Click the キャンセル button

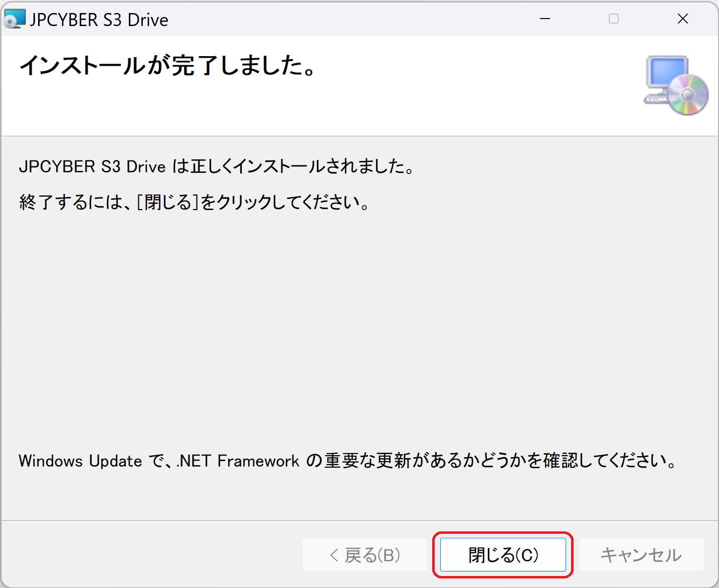[x=641, y=555]
